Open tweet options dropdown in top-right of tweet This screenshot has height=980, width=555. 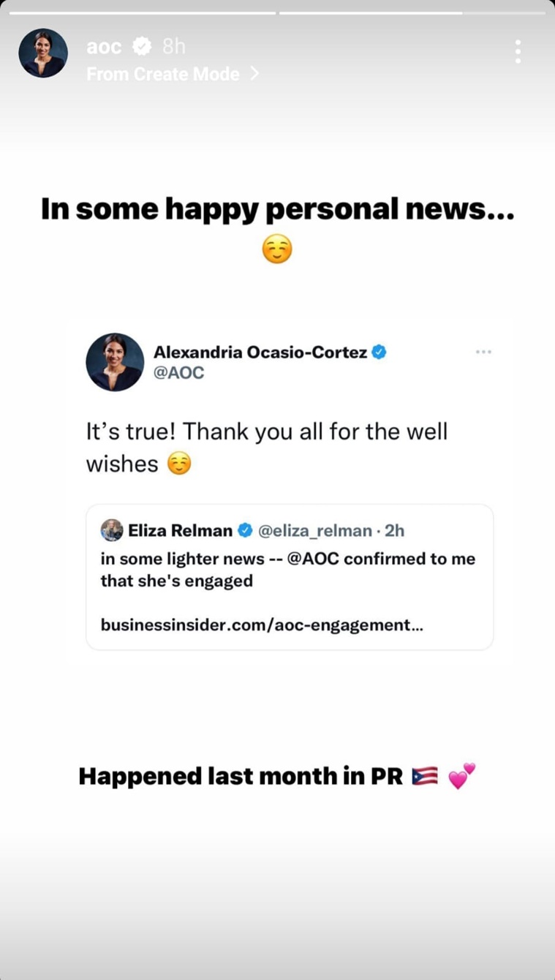pyautogui.click(x=483, y=352)
